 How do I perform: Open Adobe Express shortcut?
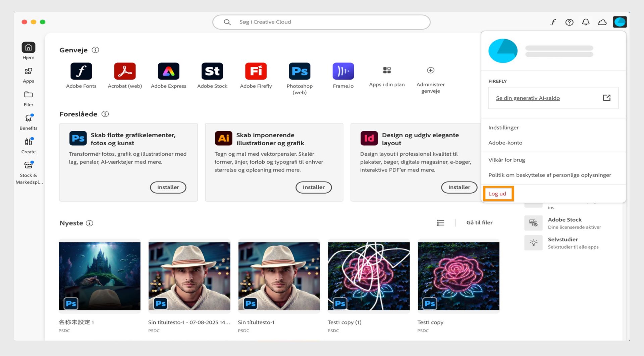168,71
